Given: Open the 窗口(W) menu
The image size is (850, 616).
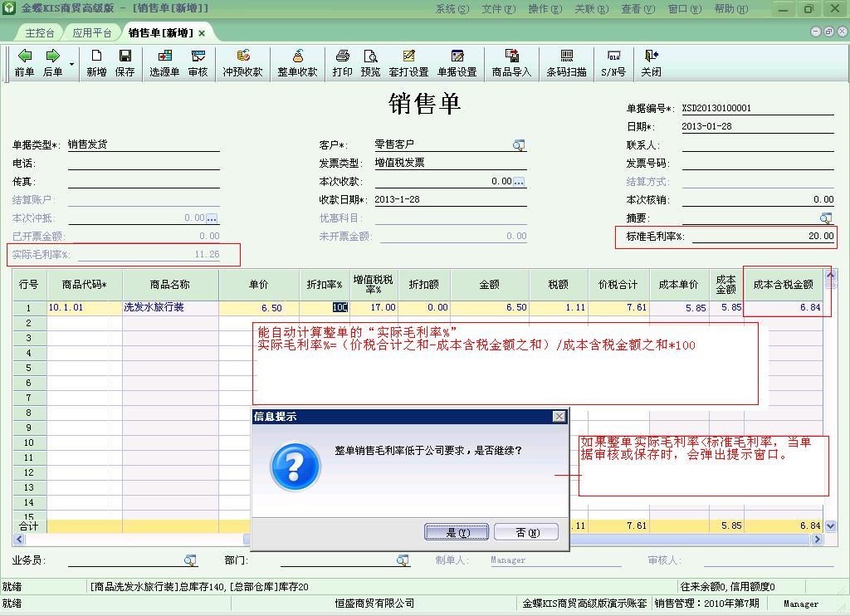Looking at the screenshot, I should click(685, 9).
